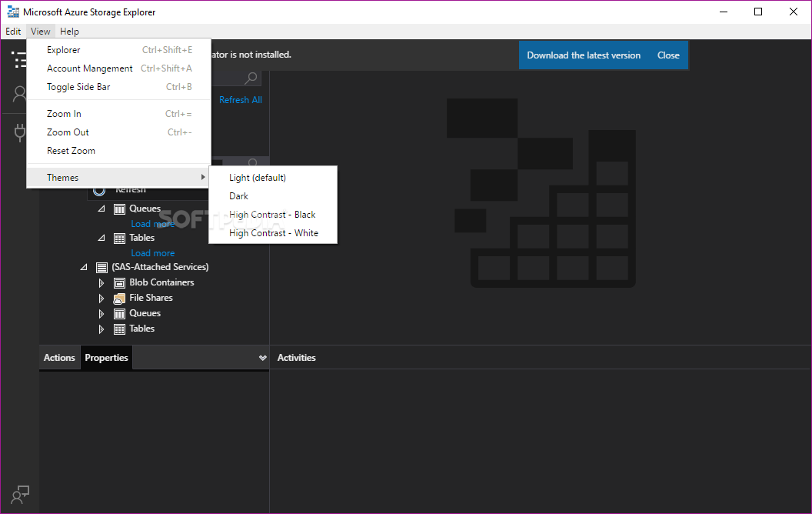Screen dimensions: 812x514
Task: Click the SAS-Attached Services node icon
Action: pos(102,267)
